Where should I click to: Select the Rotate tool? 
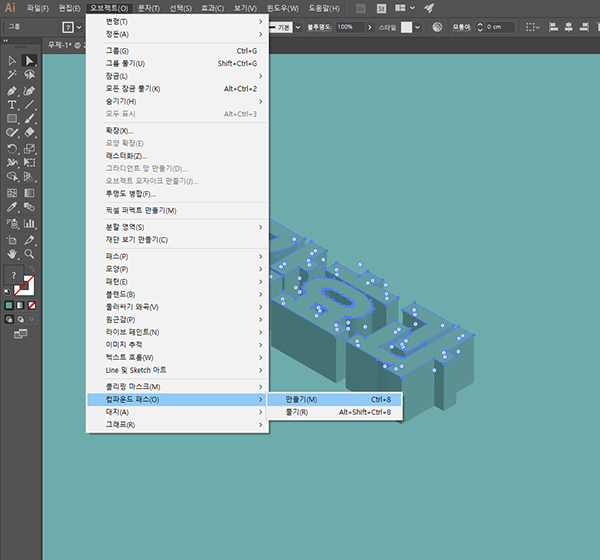tap(12, 149)
